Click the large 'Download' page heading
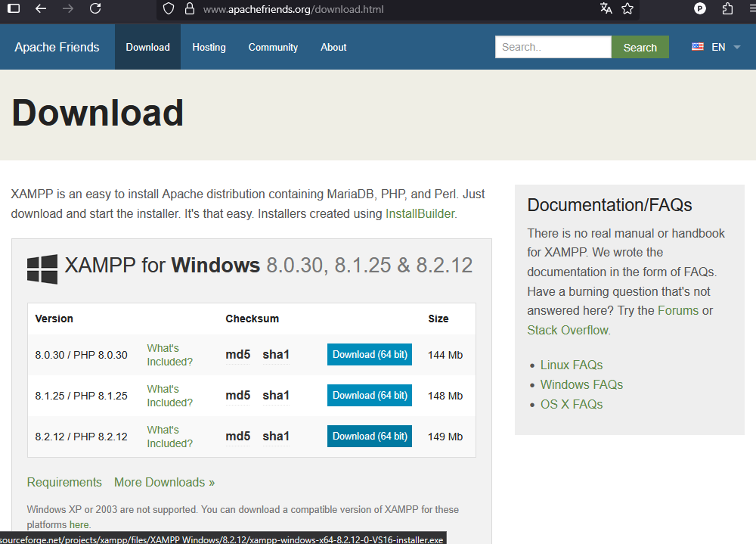This screenshot has height=544, width=756. click(98, 113)
